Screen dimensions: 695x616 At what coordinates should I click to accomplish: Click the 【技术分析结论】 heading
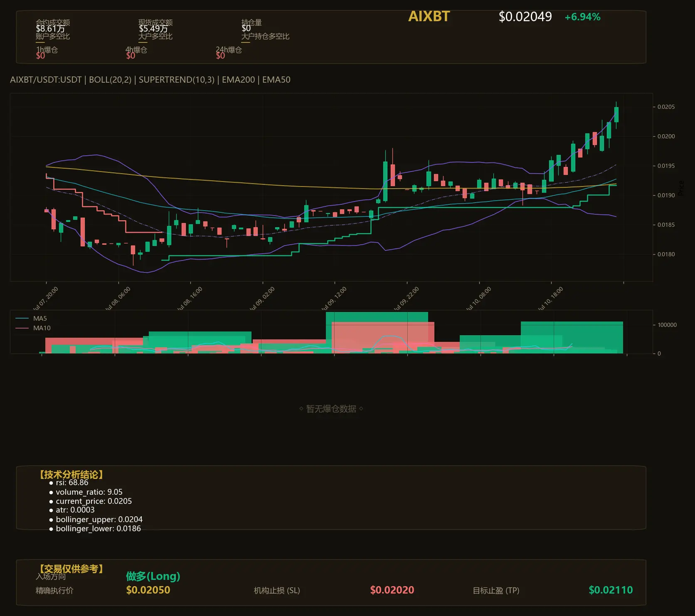click(71, 475)
